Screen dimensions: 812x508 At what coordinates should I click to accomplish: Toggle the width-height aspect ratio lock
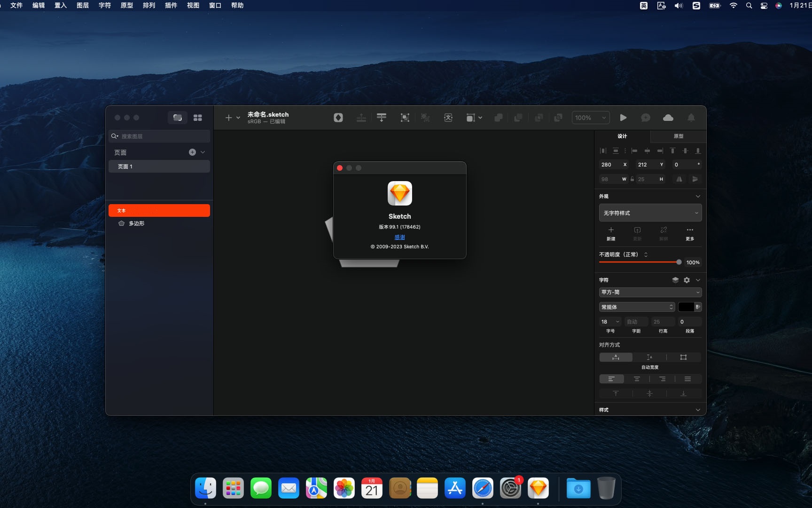point(632,179)
